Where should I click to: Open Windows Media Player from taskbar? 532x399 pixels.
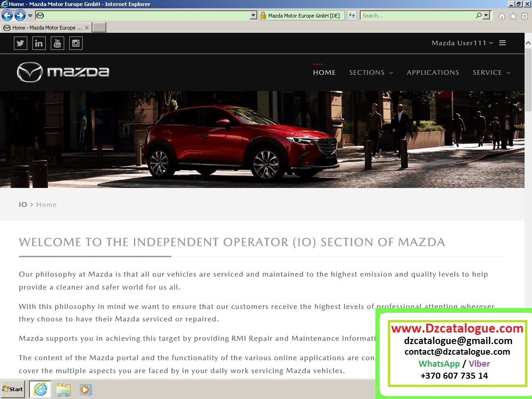coord(86,389)
